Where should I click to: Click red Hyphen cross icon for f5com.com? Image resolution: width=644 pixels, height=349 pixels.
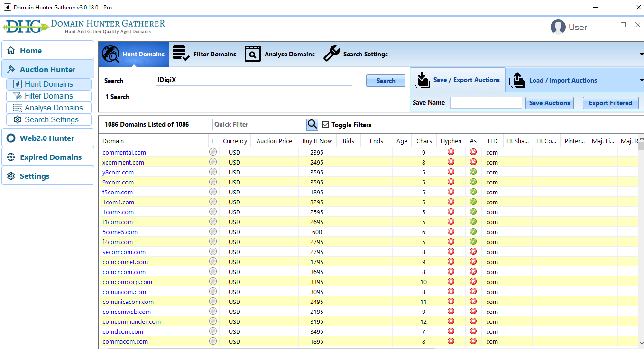(x=451, y=192)
